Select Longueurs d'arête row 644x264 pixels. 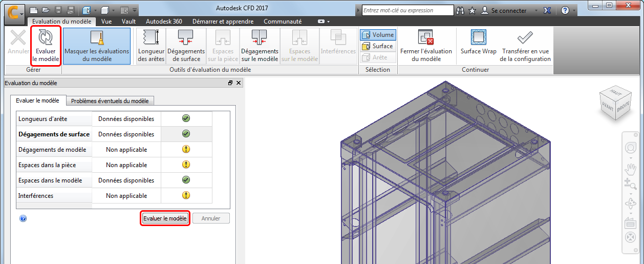(x=114, y=119)
